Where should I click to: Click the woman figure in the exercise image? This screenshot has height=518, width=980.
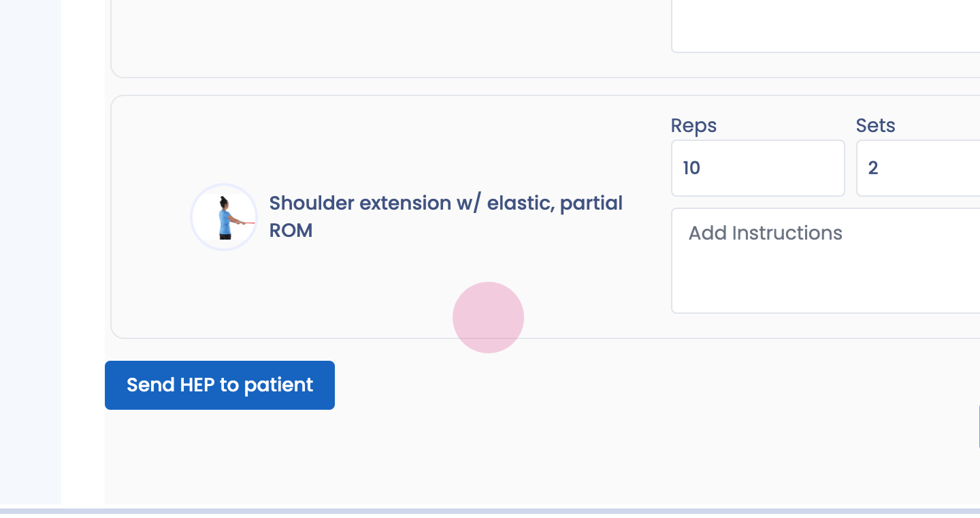click(x=224, y=217)
